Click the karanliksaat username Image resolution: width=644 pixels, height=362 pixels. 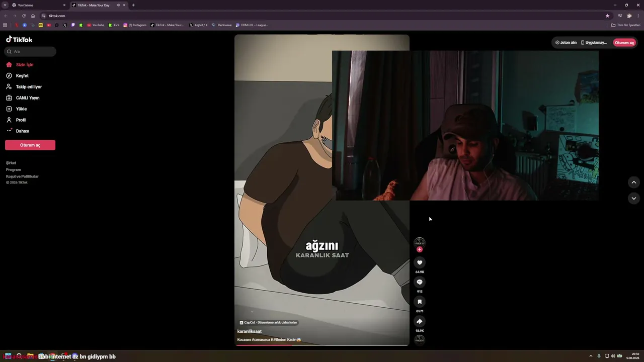point(250,332)
